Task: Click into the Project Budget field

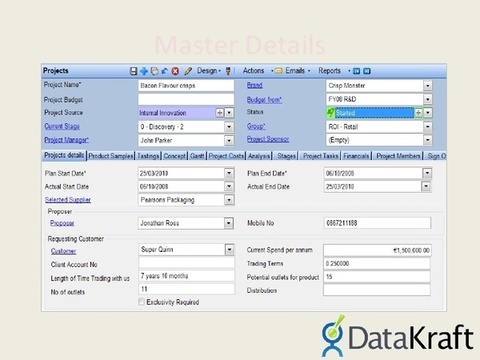Action: click(x=186, y=99)
